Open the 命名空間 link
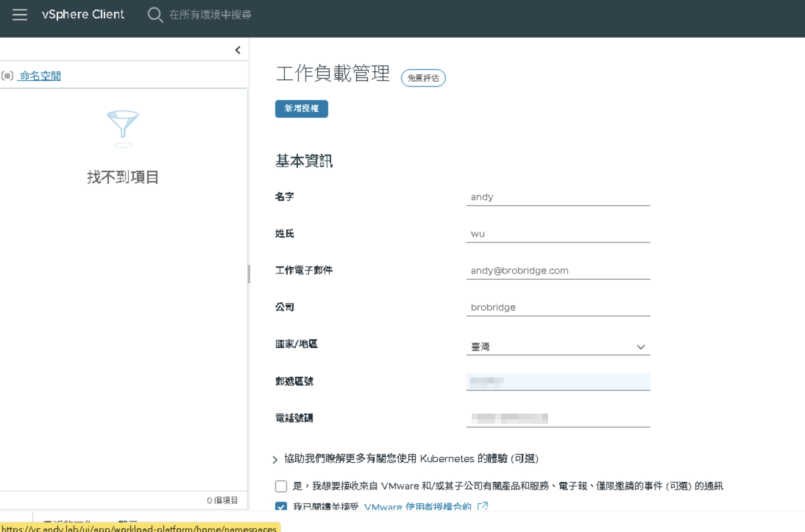Image resolution: width=805 pixels, height=532 pixels. click(40, 76)
